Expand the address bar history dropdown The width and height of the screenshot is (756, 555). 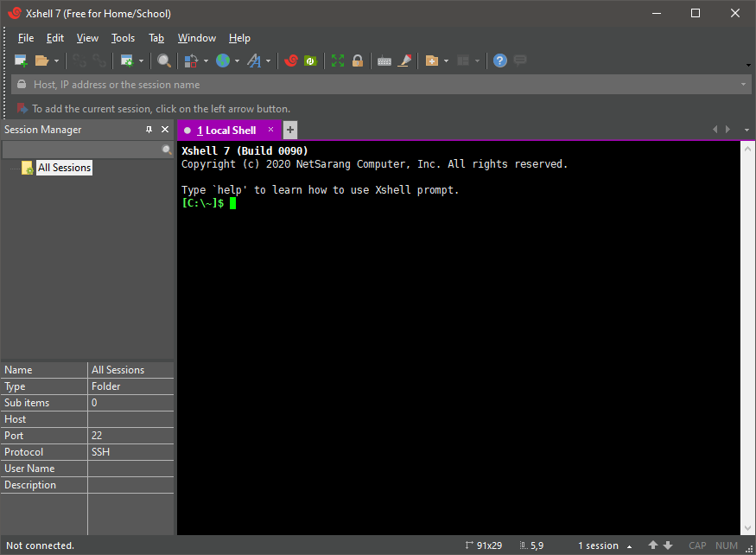pyautogui.click(x=743, y=85)
